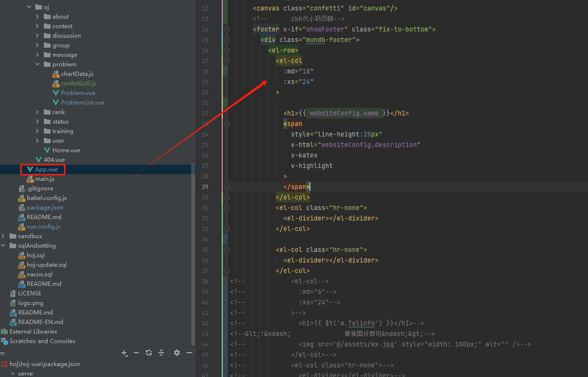Fold the el-row block at line 16
The image size is (588, 377).
(x=227, y=50)
